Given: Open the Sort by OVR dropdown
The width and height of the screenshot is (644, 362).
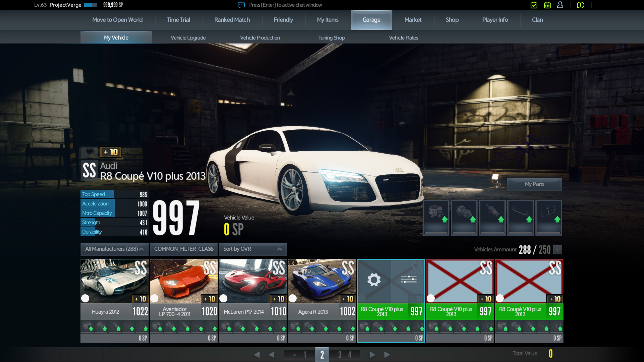Looking at the screenshot, I should (x=253, y=249).
